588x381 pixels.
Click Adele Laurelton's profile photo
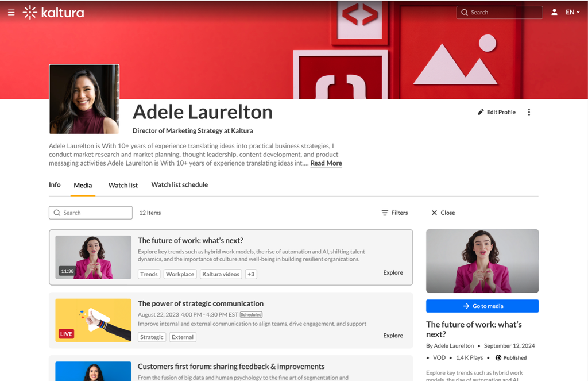[84, 99]
